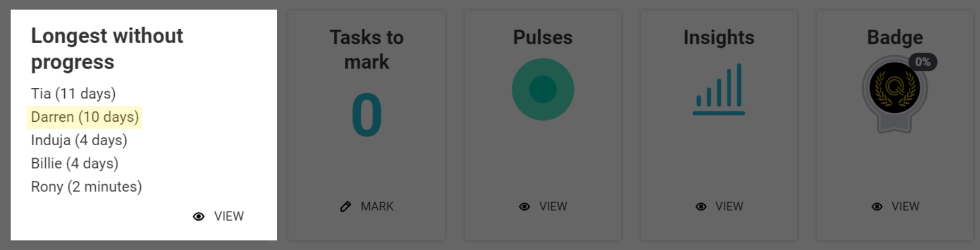Select Billie (4 days) entry
Image resolution: width=980 pixels, height=250 pixels.
click(x=75, y=163)
